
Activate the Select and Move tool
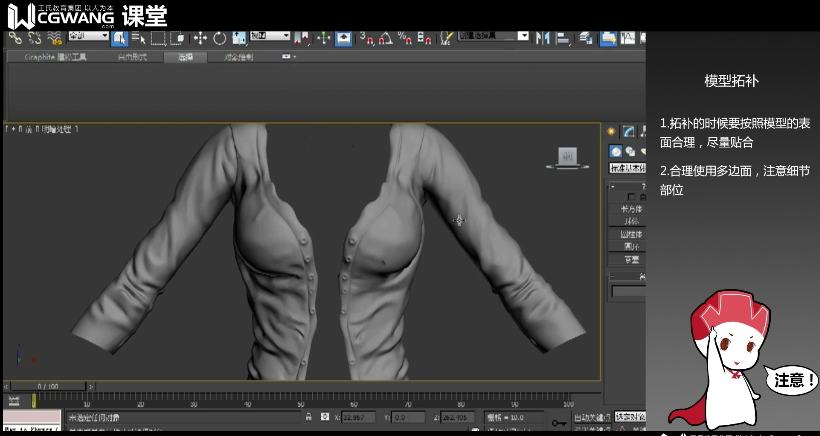coord(199,38)
